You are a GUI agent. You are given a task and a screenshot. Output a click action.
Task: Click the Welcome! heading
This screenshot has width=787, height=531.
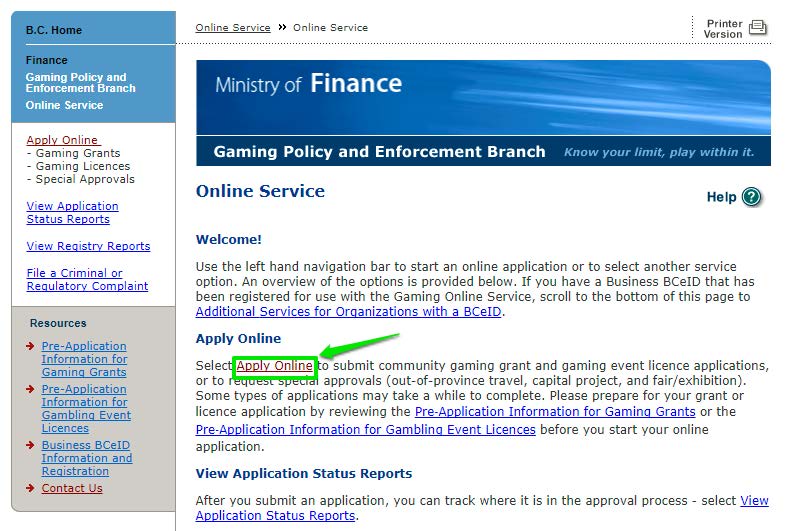pos(229,239)
